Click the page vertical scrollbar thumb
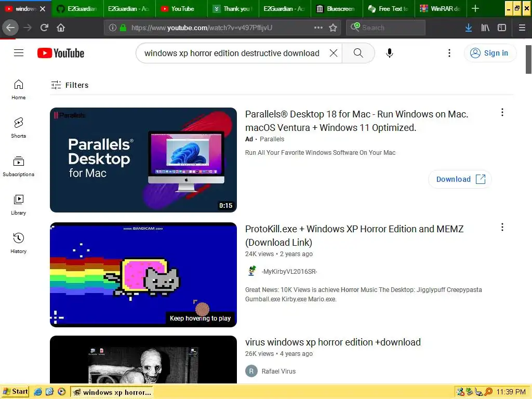 pos(528,59)
